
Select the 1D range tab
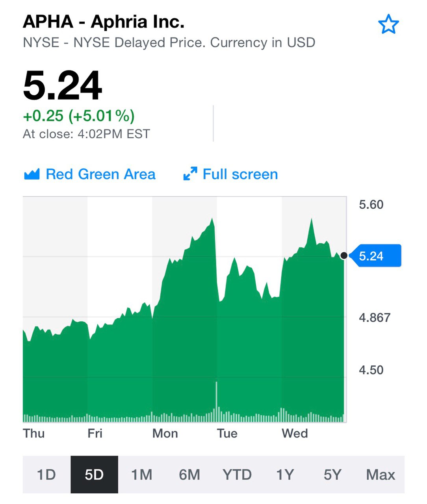click(x=46, y=474)
